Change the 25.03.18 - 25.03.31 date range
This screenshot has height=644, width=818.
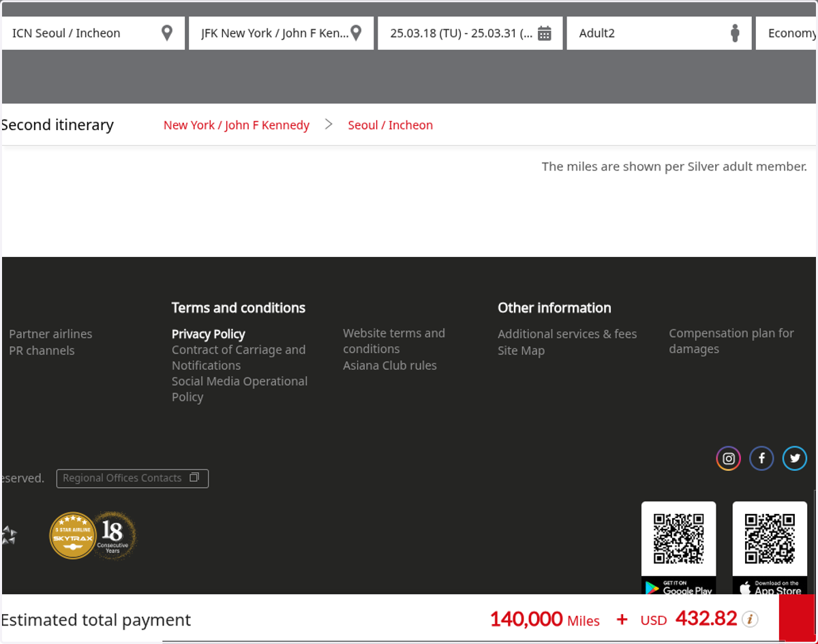pyautogui.click(x=470, y=33)
